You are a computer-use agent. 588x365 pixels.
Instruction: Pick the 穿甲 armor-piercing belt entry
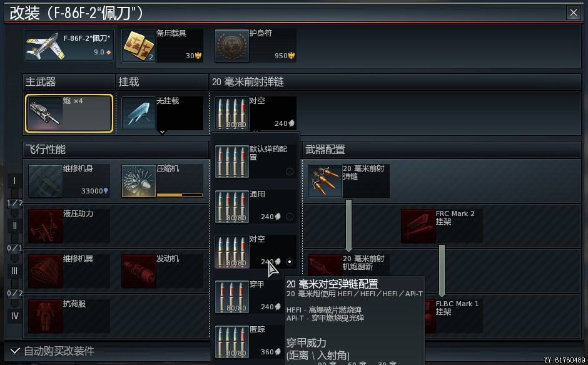(250, 297)
